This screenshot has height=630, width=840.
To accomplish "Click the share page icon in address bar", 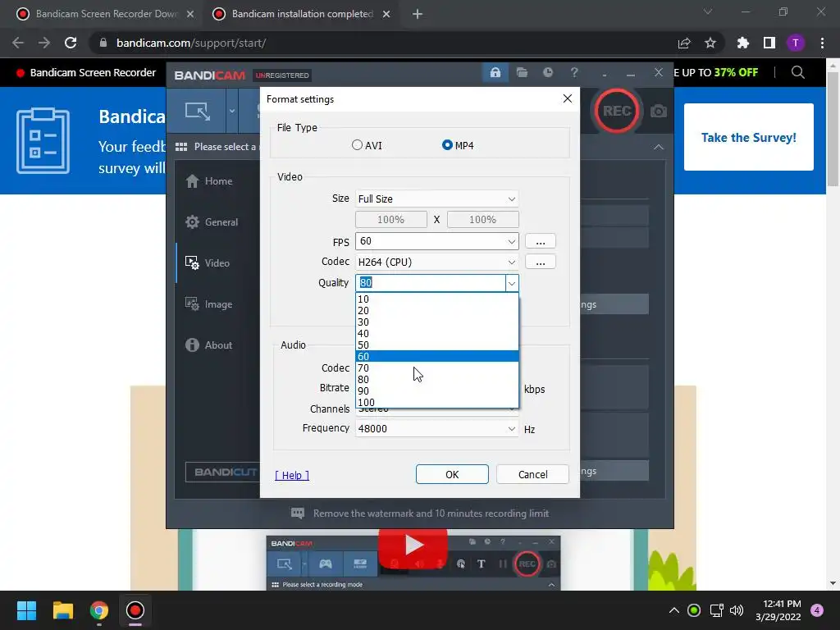I will [x=684, y=43].
